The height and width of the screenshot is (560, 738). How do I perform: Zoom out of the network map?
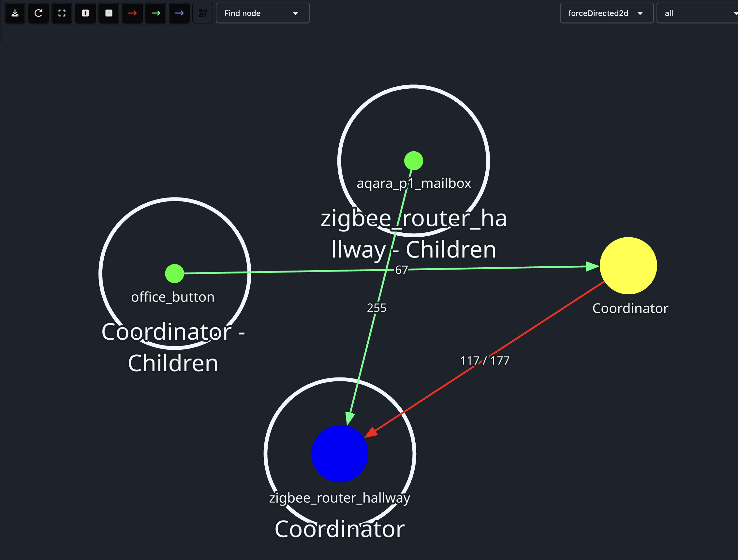coord(109,13)
